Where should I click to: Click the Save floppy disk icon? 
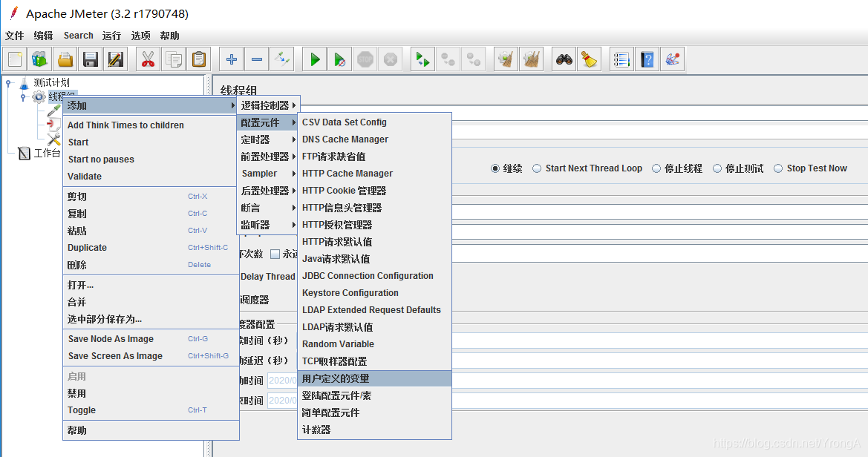(91, 59)
